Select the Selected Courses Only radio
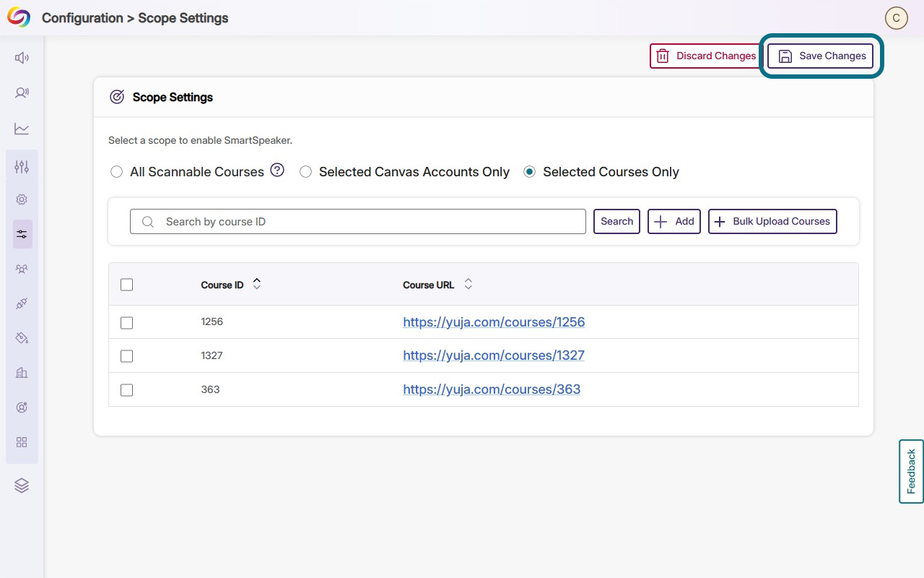The height and width of the screenshot is (578, 924). [529, 172]
